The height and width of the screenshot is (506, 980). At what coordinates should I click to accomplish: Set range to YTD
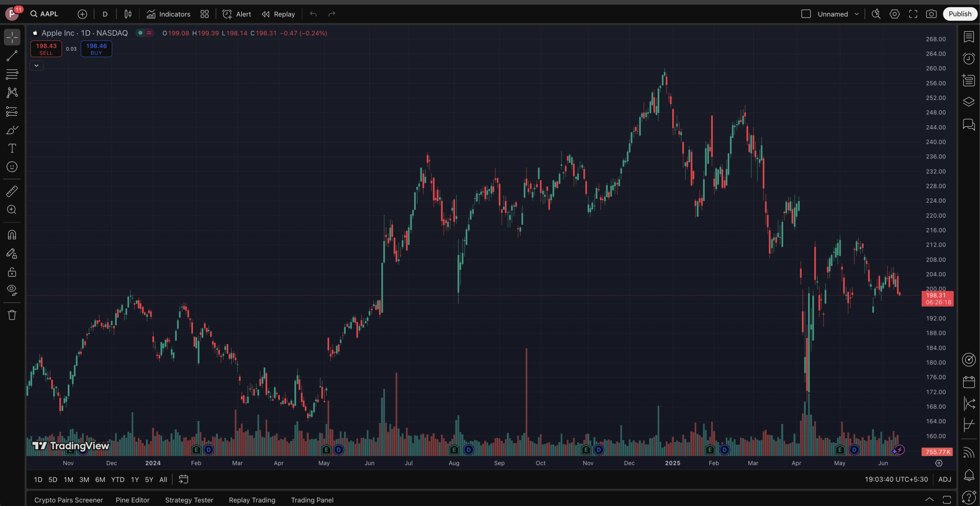click(x=118, y=480)
